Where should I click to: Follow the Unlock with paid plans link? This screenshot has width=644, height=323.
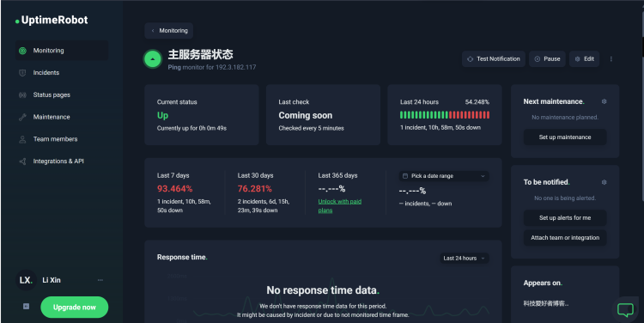pyautogui.click(x=340, y=206)
